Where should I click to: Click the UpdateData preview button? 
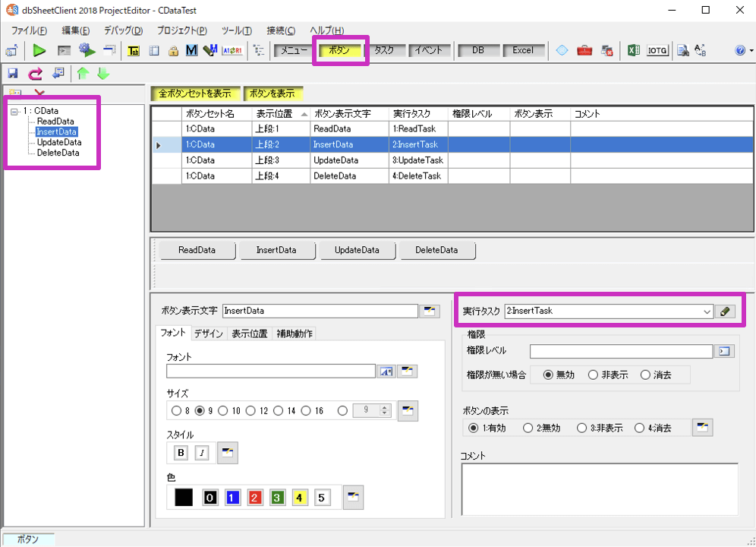(357, 250)
